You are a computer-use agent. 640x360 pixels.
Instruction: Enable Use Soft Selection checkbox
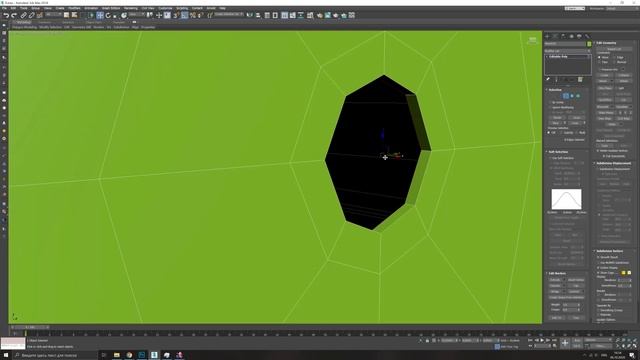click(551, 158)
